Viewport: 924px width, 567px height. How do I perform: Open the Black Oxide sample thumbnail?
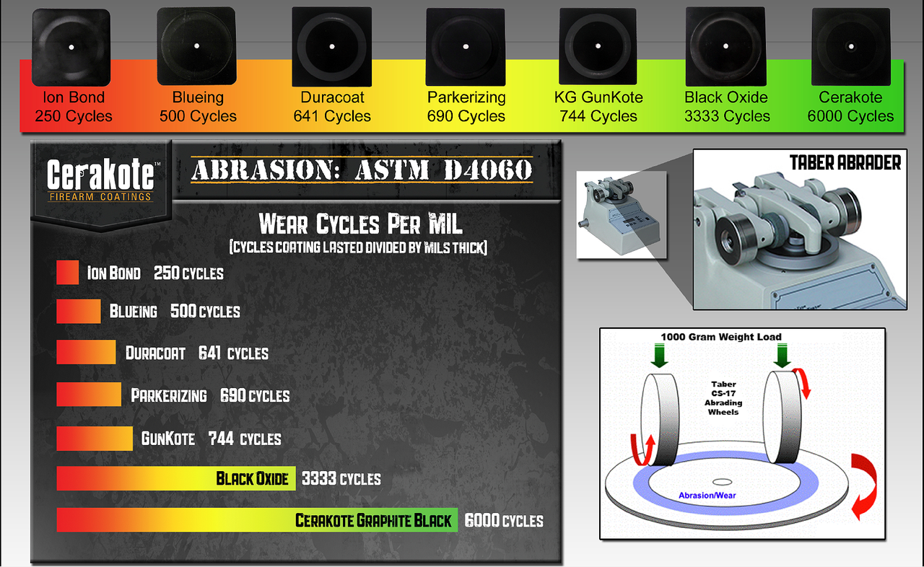[725, 47]
